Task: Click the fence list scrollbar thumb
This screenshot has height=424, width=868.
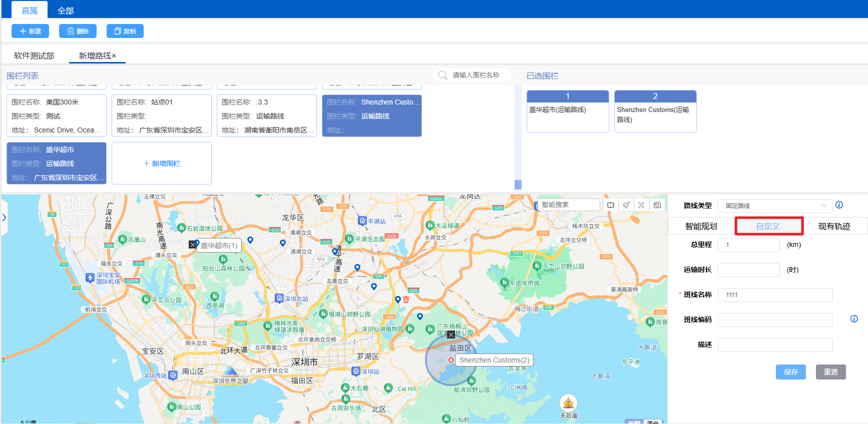Action: (x=518, y=184)
